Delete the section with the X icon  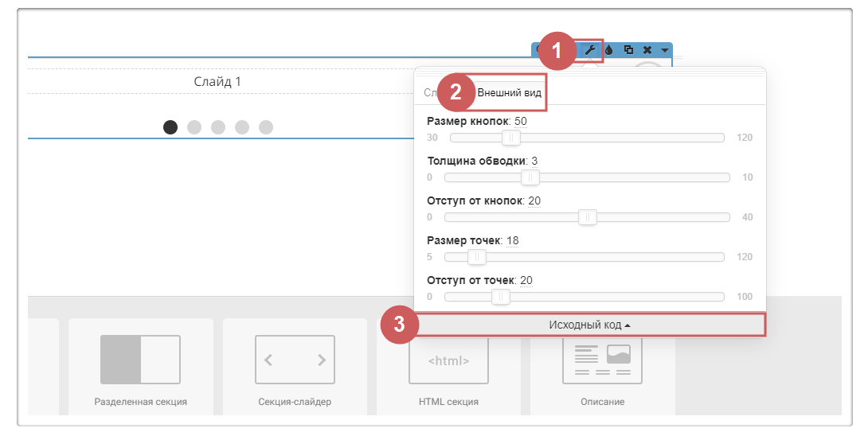click(x=647, y=50)
